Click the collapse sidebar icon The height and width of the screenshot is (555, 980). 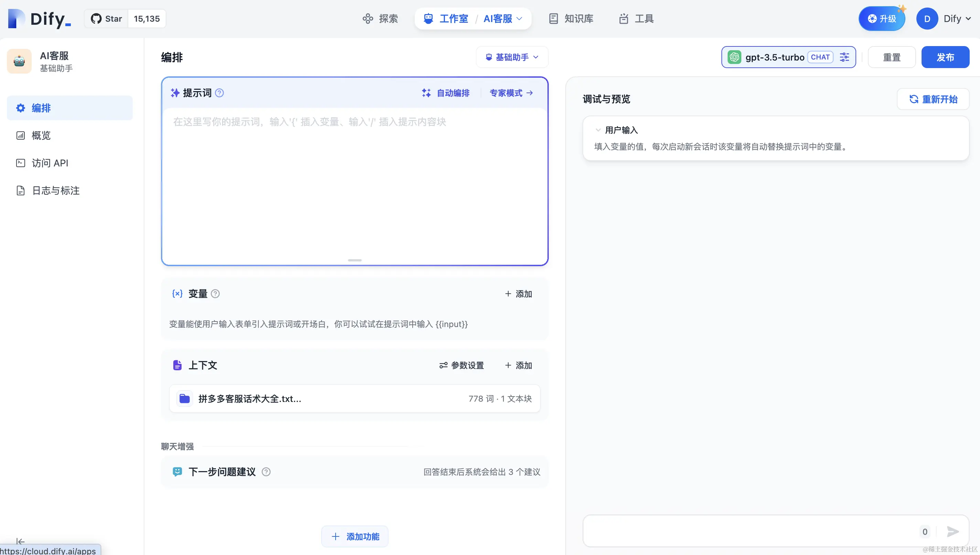coord(20,541)
